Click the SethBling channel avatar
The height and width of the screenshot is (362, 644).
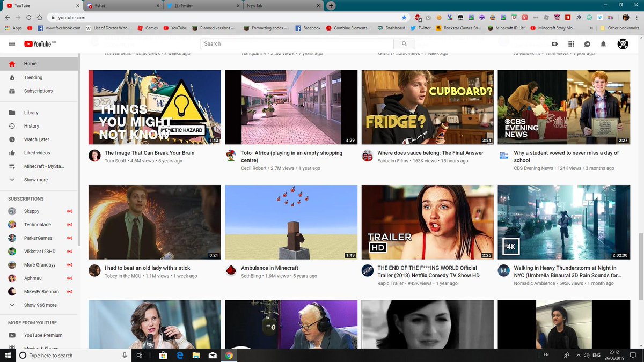coord(231,270)
